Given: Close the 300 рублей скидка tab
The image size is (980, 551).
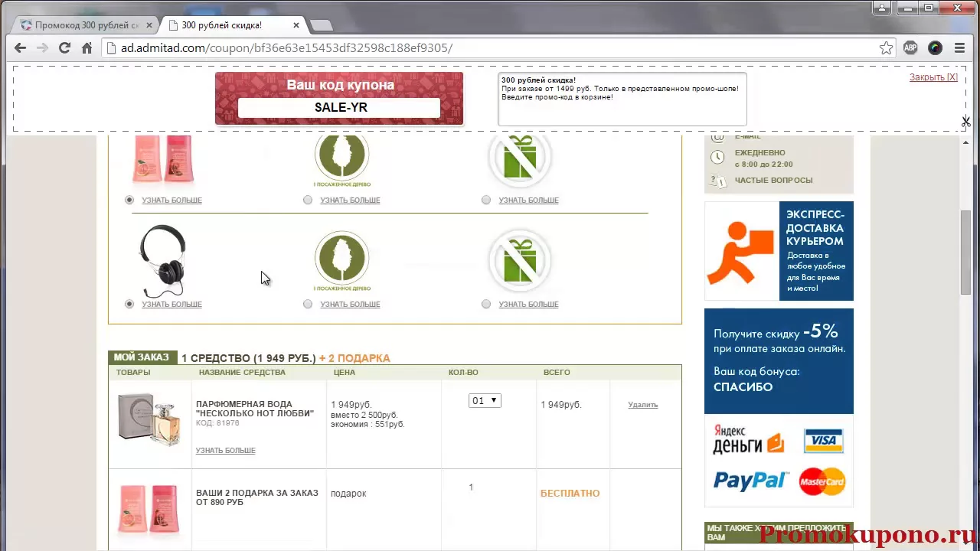Looking at the screenshot, I should point(296,25).
